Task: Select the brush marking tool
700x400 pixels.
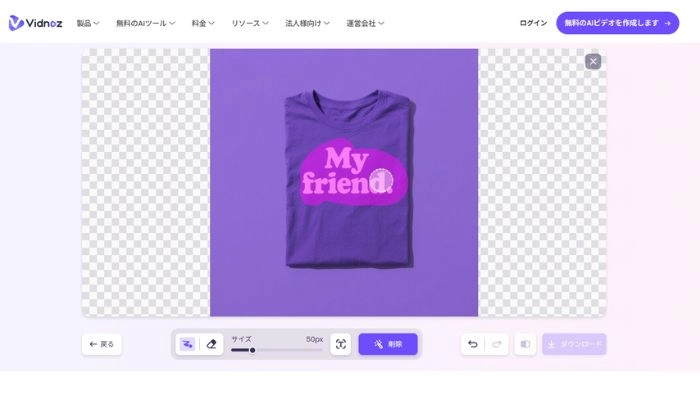Action: click(187, 344)
